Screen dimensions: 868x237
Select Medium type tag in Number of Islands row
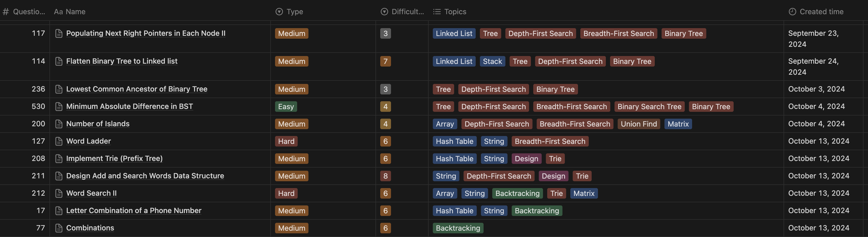pos(291,124)
